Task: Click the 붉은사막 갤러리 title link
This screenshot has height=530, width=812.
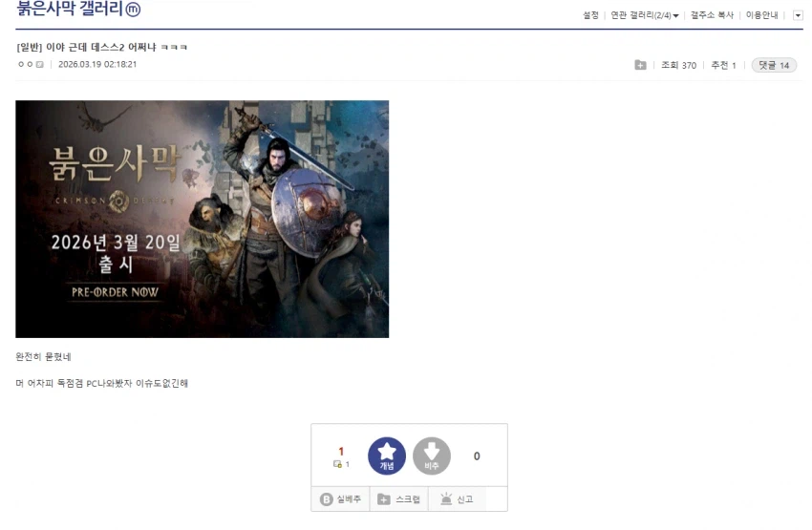Action: [x=70, y=9]
